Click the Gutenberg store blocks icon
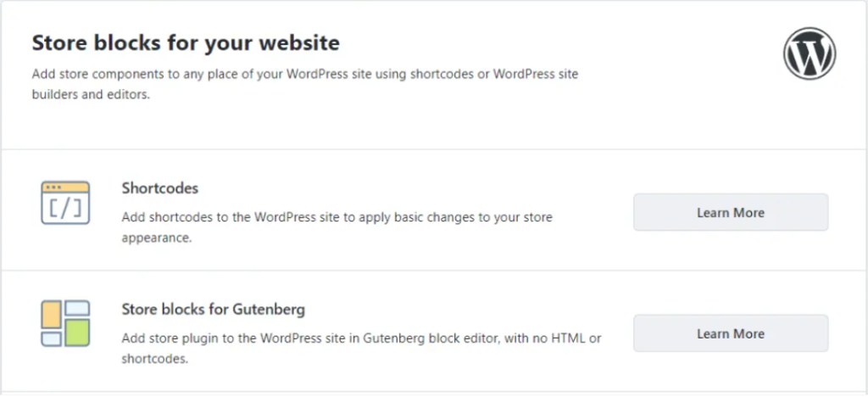 [65, 323]
